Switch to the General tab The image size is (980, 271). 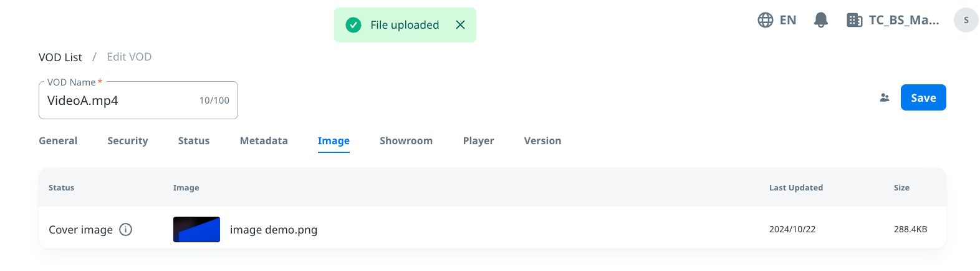58,141
